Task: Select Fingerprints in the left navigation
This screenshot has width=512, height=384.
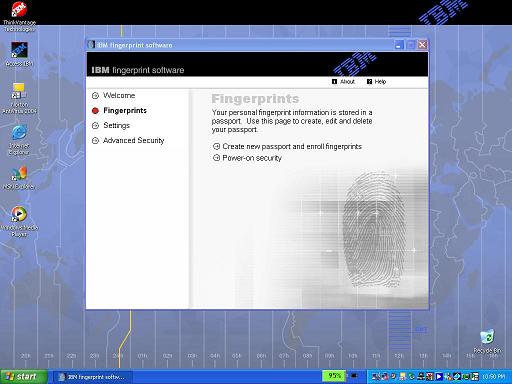Action: [x=119, y=111]
